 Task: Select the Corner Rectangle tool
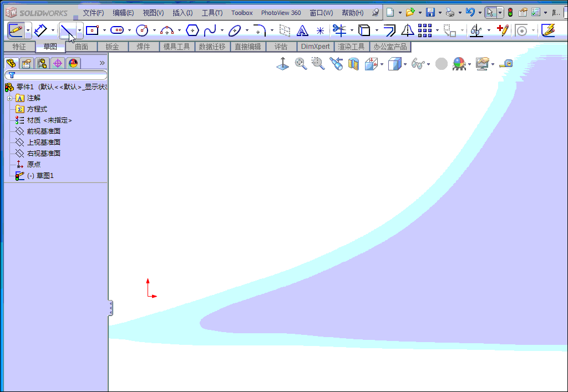tap(93, 30)
